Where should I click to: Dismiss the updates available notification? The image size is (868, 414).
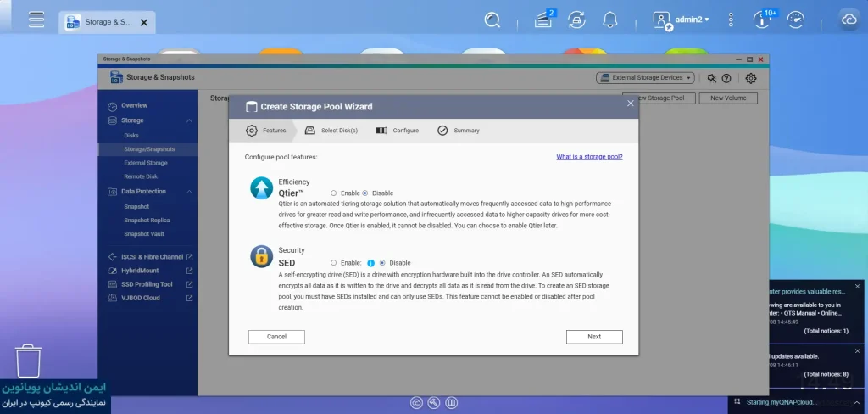coord(858,351)
